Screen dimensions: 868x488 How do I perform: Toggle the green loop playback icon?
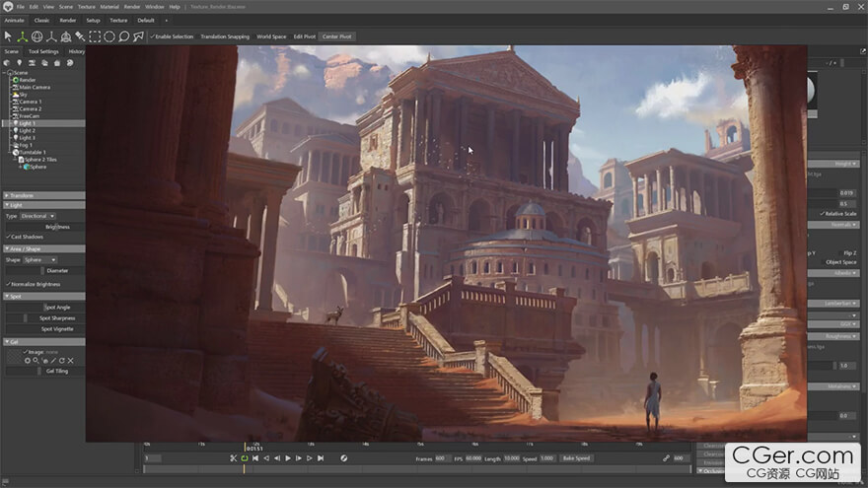pos(245,458)
